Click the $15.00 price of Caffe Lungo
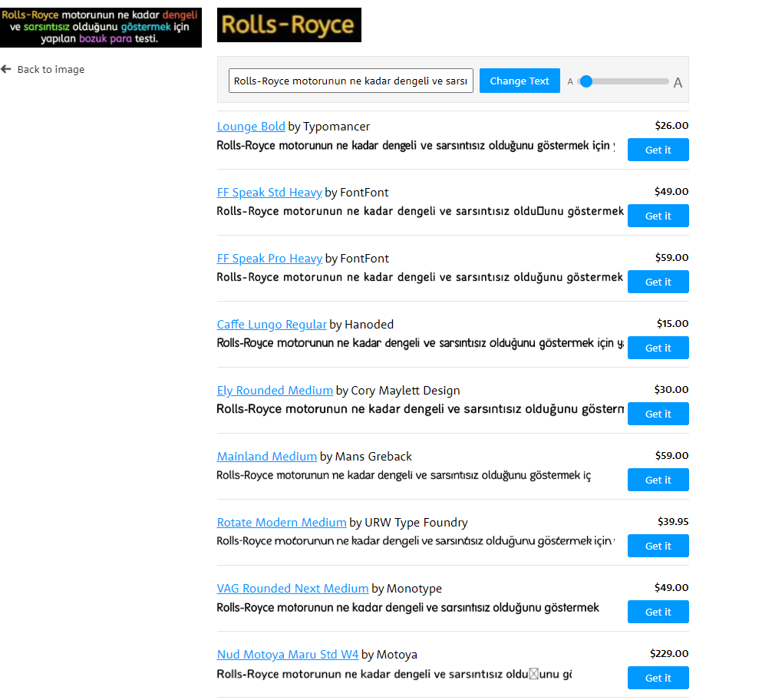The height and width of the screenshot is (700, 762). (672, 323)
